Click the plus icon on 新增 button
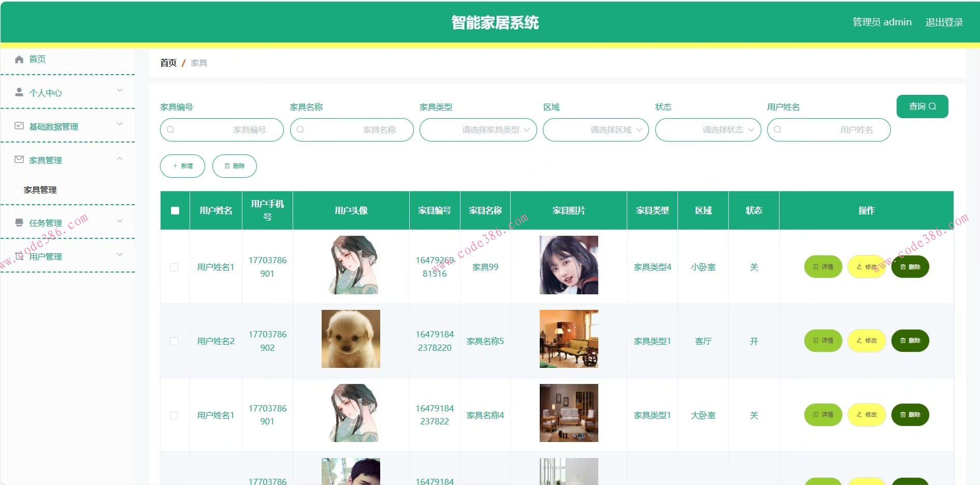 [175, 166]
